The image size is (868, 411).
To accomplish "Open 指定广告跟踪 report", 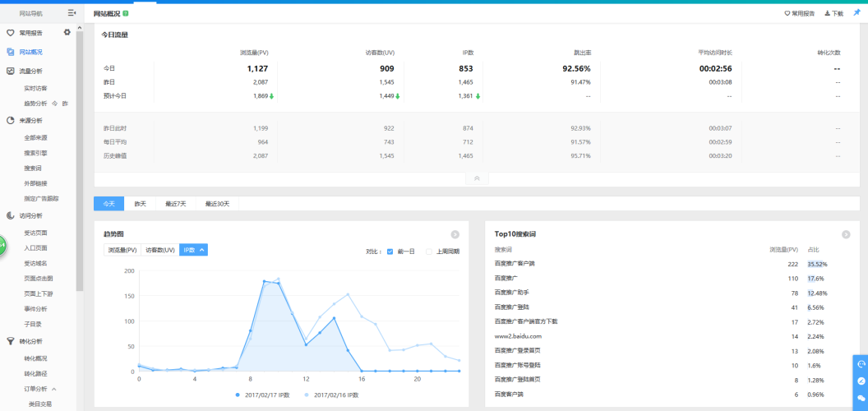I will 42,198.
